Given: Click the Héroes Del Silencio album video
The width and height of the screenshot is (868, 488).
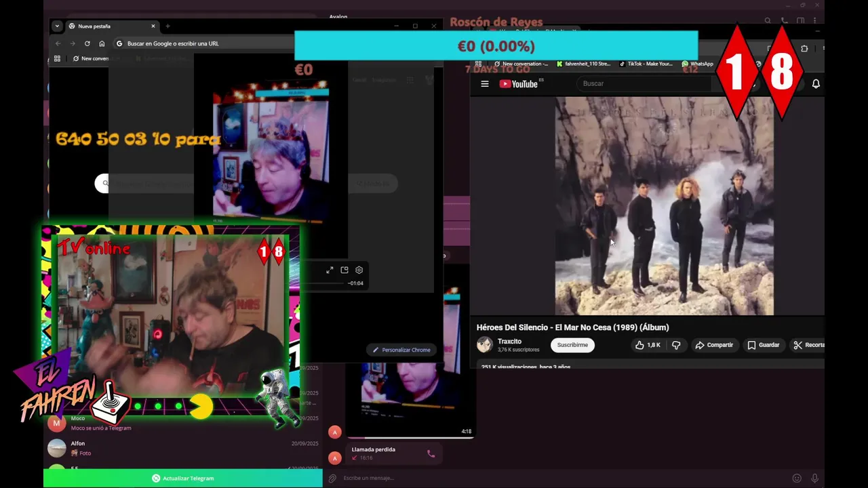Looking at the screenshot, I should [x=664, y=206].
